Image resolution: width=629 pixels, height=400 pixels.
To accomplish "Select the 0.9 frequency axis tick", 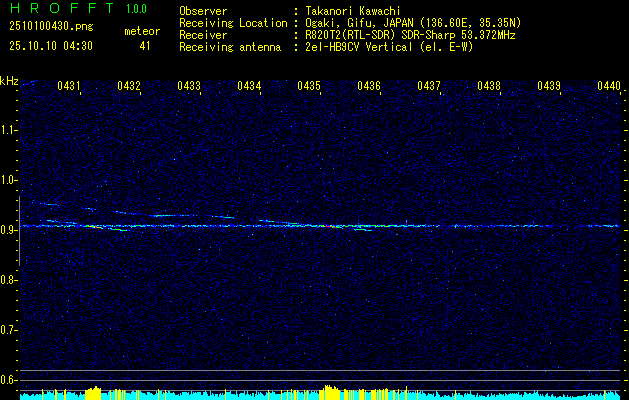I will 10,229.
